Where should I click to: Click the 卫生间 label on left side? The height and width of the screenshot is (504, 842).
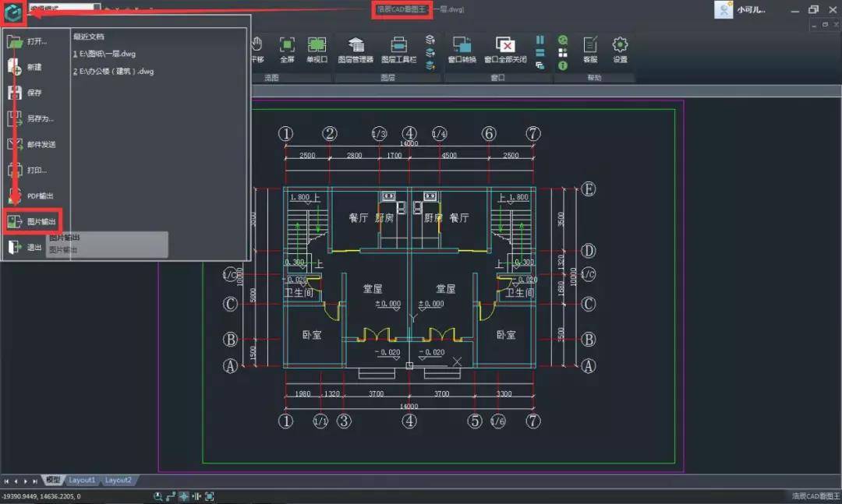(x=299, y=293)
